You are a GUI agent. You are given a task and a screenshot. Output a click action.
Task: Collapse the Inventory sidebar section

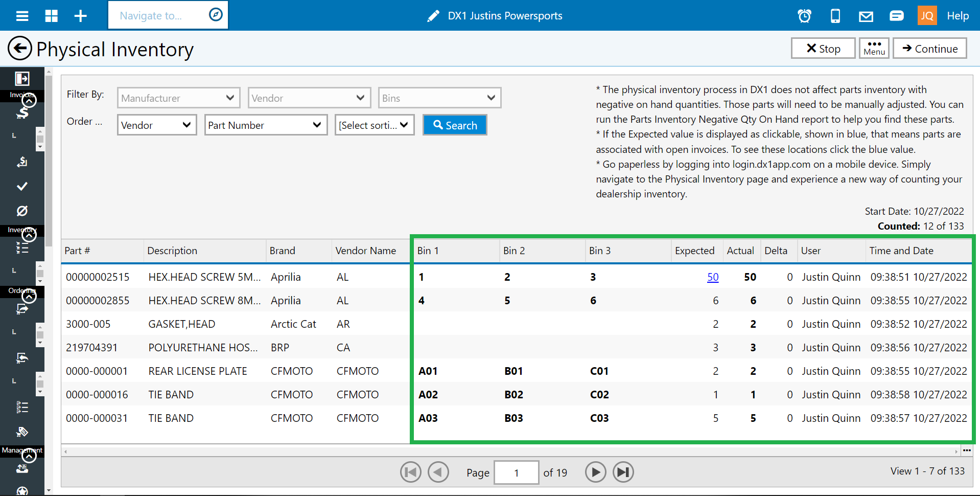(29, 235)
